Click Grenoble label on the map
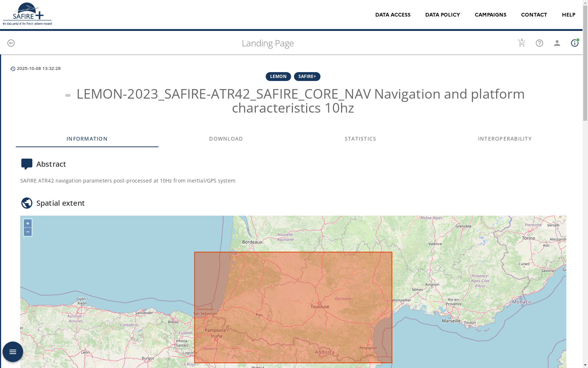 (463, 226)
